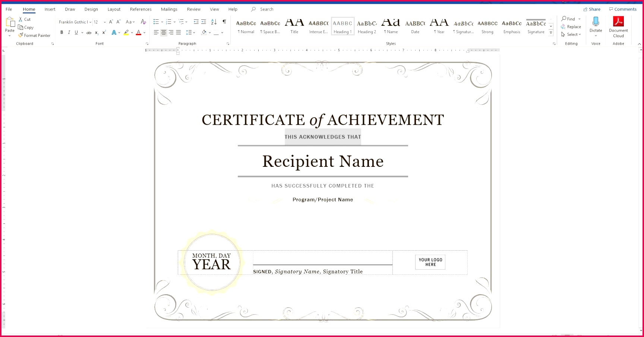Expand the Styles gallery more arrow
The height and width of the screenshot is (337, 644).
pyautogui.click(x=551, y=33)
